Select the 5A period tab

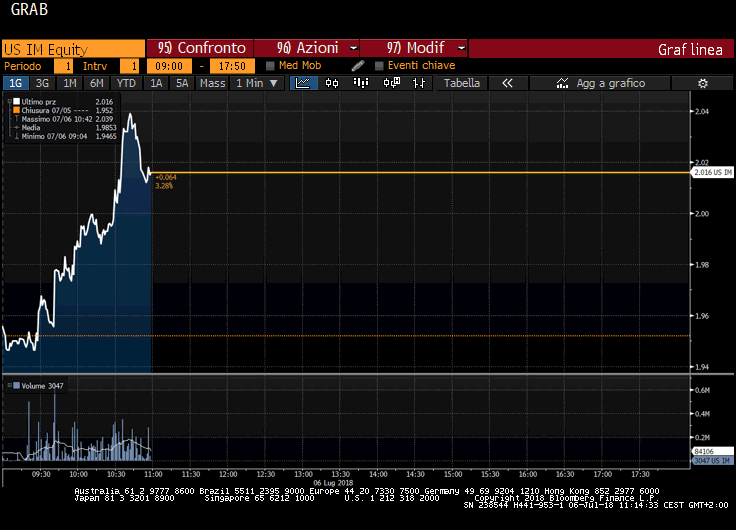click(182, 83)
